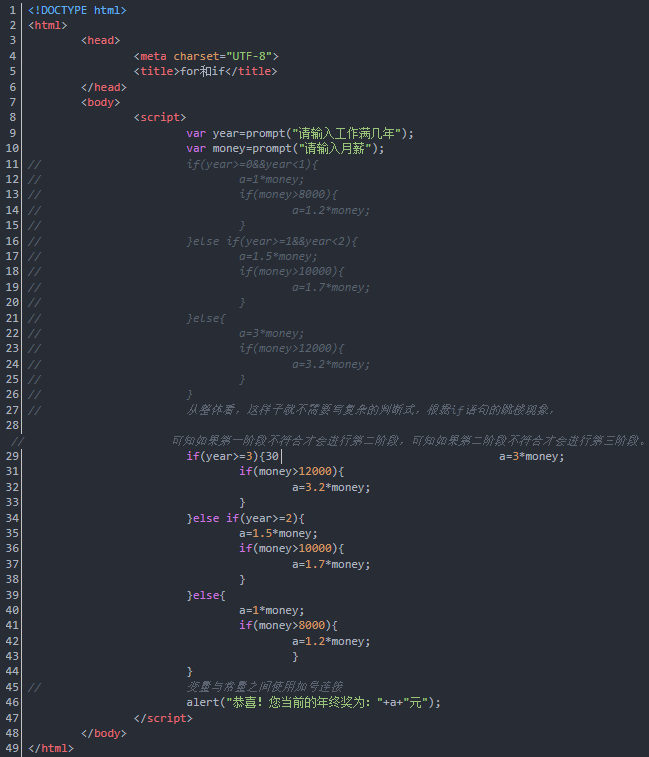Click a=3*money at far right of line 29
649x757 pixels.
click(531, 456)
